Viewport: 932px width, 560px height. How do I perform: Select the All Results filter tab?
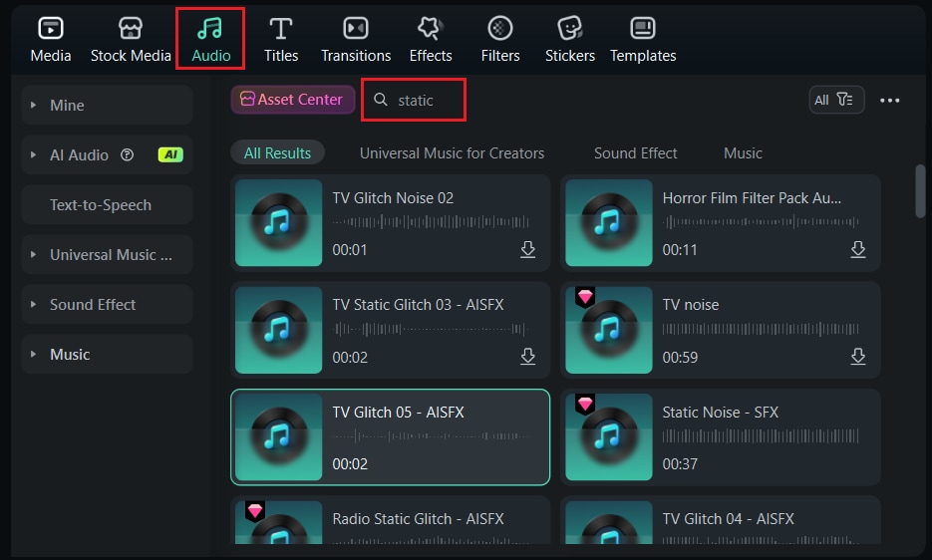tap(277, 152)
